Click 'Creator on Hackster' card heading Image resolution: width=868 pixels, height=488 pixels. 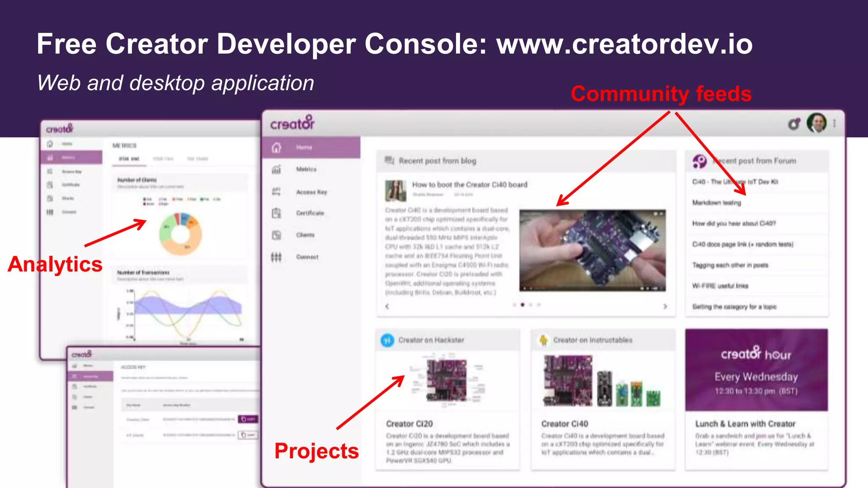click(431, 340)
